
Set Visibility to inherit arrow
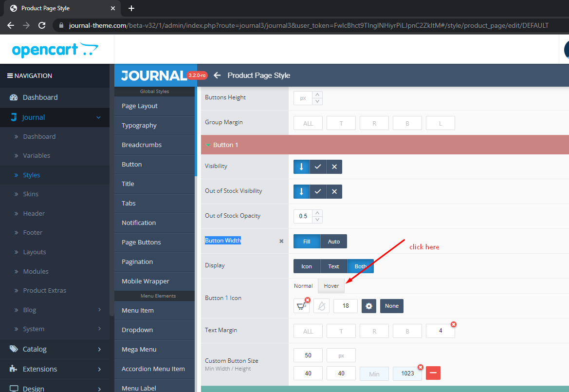pyautogui.click(x=302, y=167)
